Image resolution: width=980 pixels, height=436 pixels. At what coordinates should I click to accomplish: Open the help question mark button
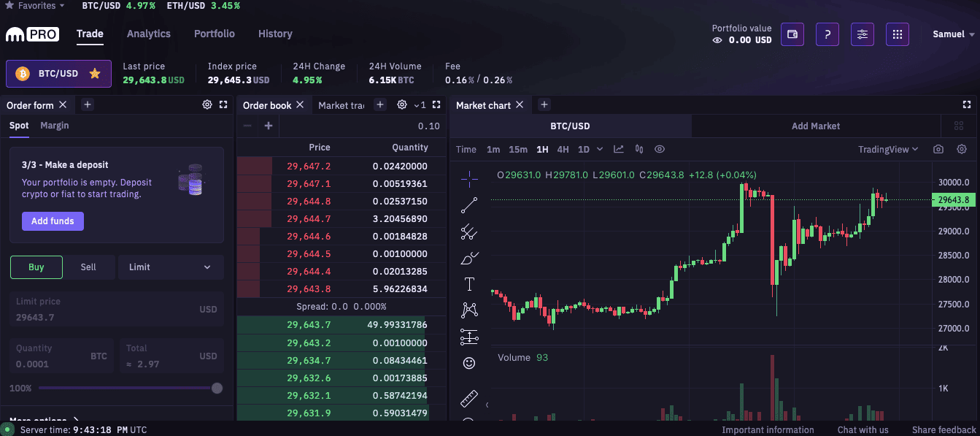(x=827, y=34)
